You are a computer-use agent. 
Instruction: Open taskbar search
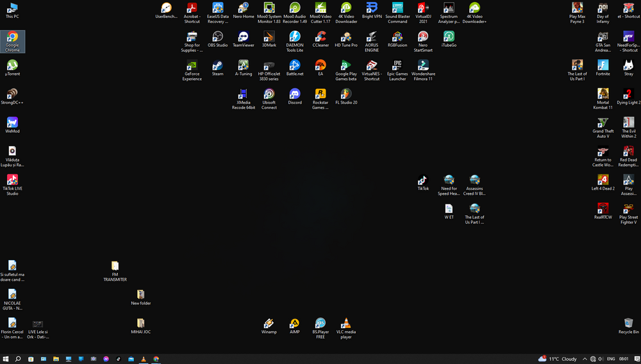click(18, 359)
